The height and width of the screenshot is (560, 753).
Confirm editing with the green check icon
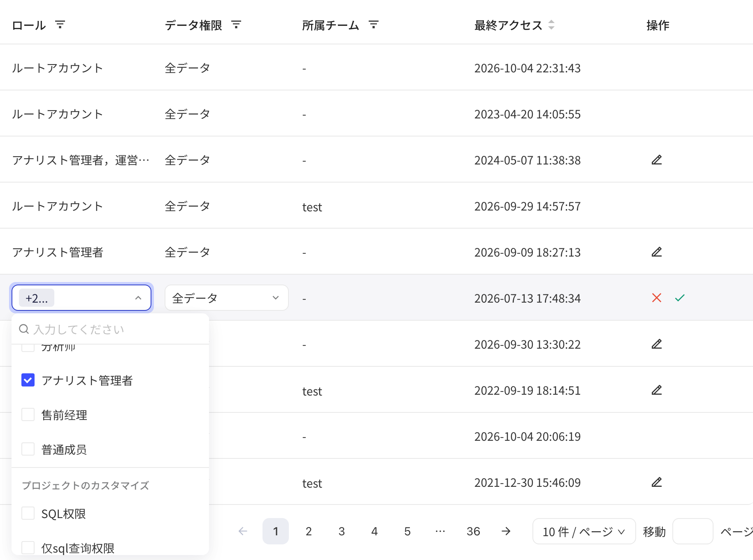pos(680,298)
